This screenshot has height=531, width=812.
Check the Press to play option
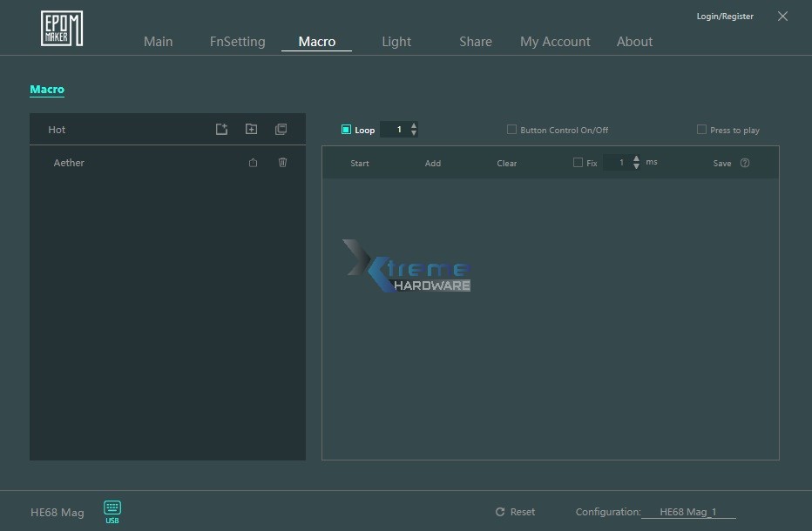pyautogui.click(x=700, y=129)
